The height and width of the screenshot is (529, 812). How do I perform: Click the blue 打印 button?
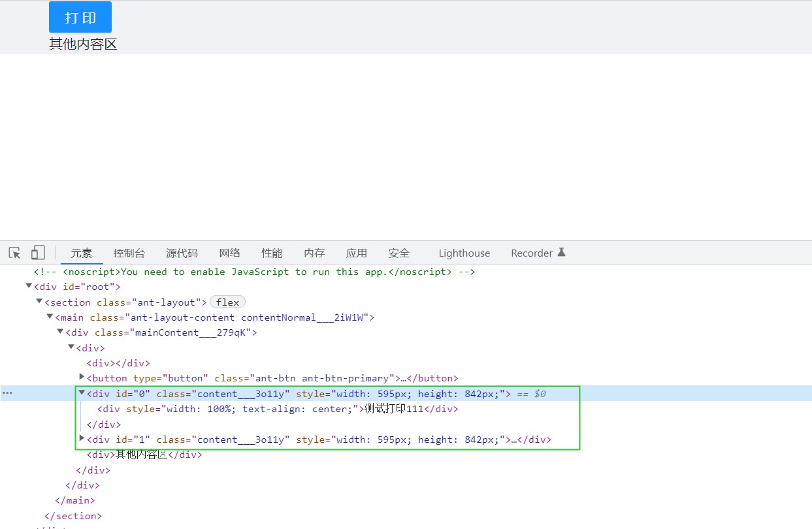point(80,17)
